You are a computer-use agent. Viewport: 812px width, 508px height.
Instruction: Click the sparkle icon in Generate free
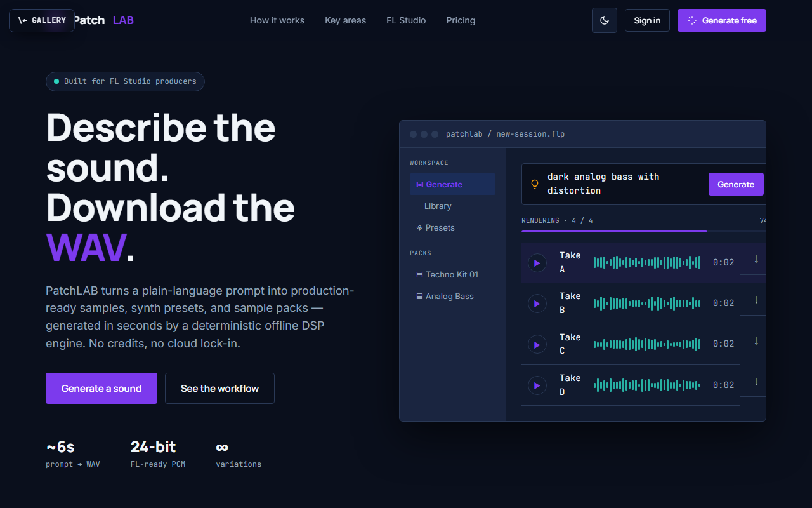[692, 20]
